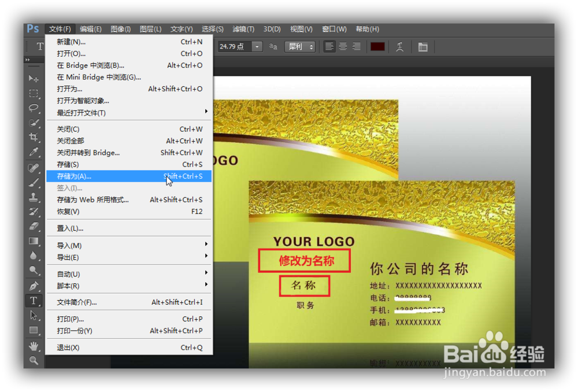Click the Type tool preset icon in options bar
Screen dimensions: 578x392
click(39, 46)
